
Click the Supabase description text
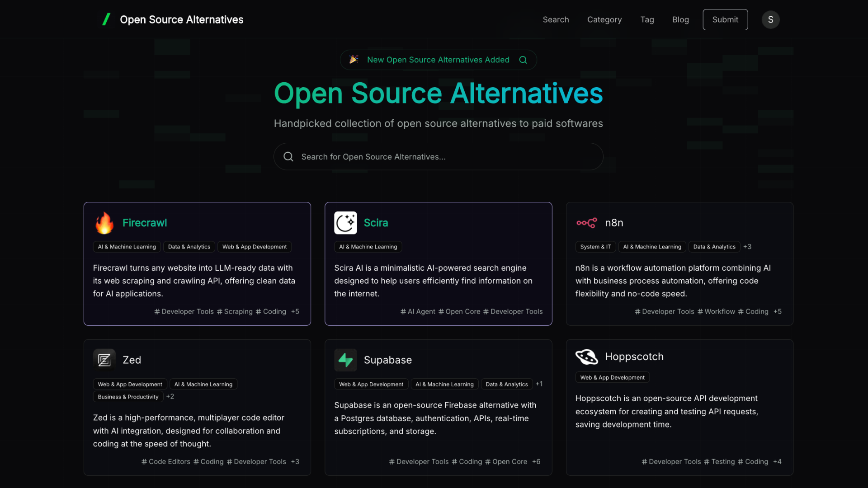435,418
